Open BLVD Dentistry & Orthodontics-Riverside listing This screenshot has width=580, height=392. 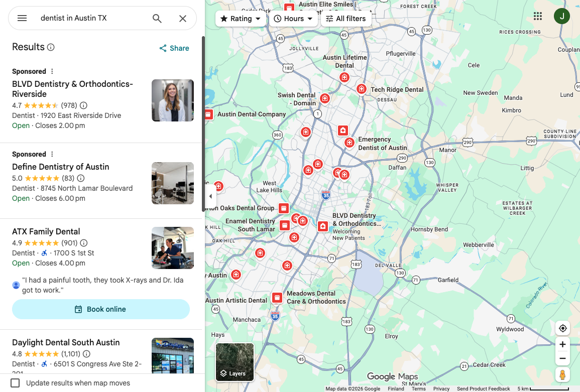point(72,89)
